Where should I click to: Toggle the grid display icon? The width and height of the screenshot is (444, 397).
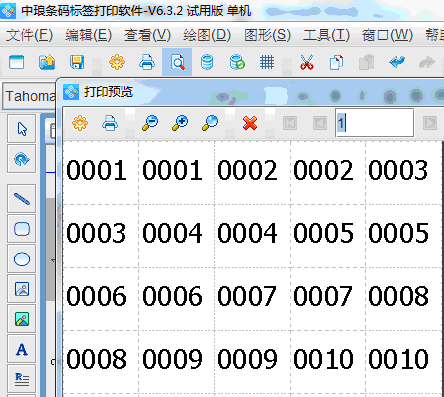coord(267,62)
